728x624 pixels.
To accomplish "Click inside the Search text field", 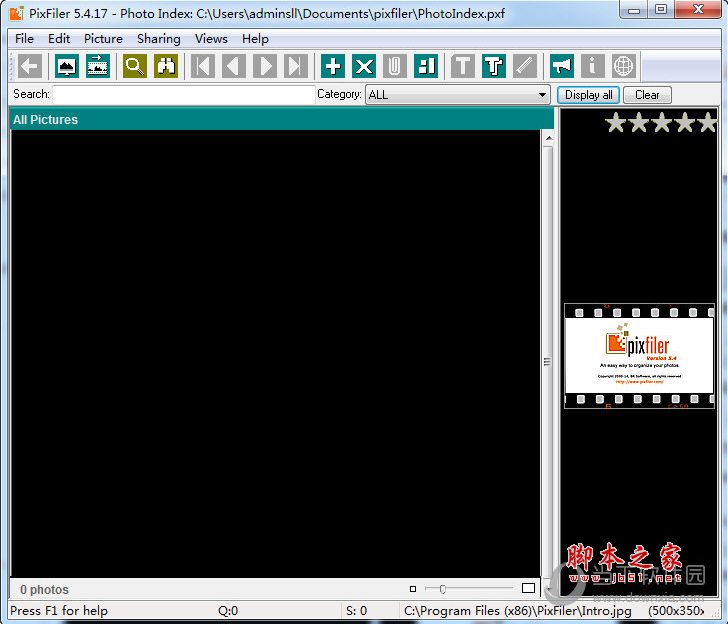I will [x=184, y=95].
